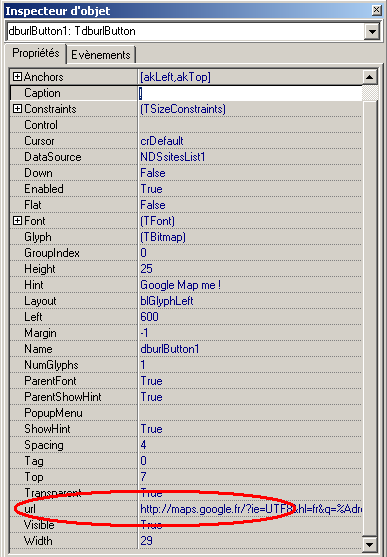Screen dimensions: 387x557
Task: Expand the Font property
Action: click(17, 221)
